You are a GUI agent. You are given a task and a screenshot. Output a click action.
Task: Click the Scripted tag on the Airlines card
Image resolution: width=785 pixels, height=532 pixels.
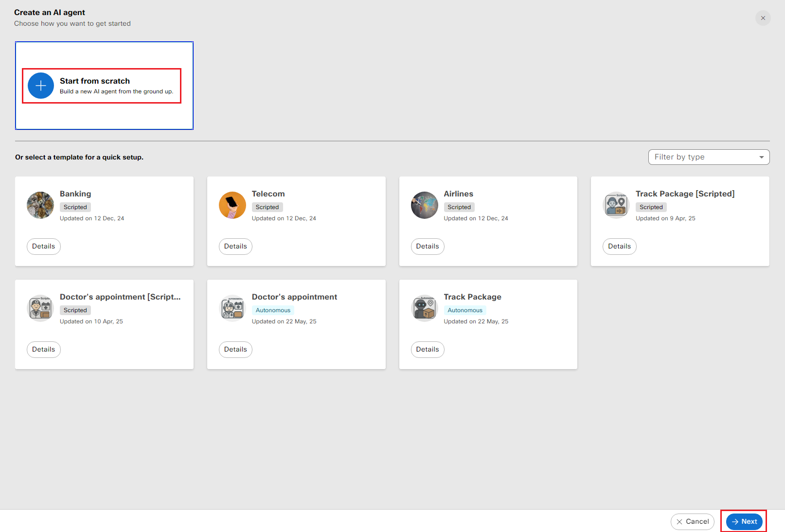pos(459,207)
